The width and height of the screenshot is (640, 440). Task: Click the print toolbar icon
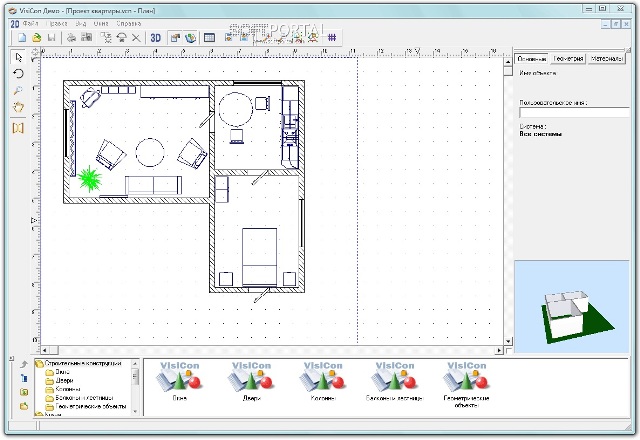[71, 38]
